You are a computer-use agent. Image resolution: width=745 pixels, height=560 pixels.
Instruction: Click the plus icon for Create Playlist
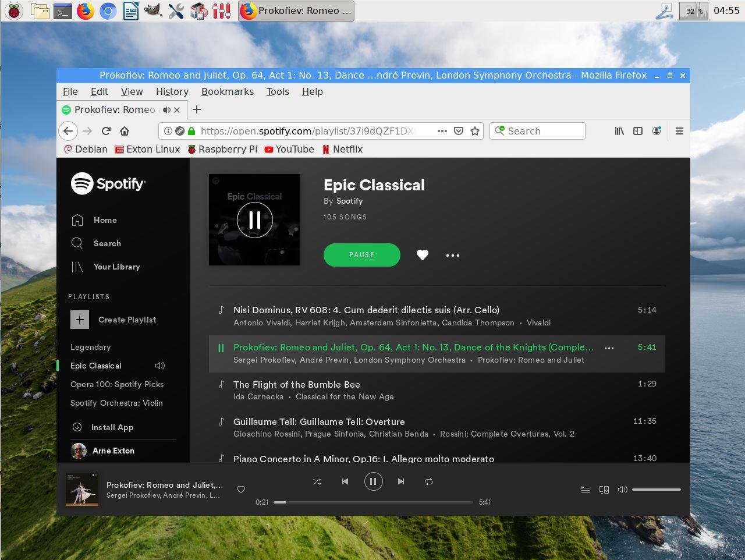[80, 320]
